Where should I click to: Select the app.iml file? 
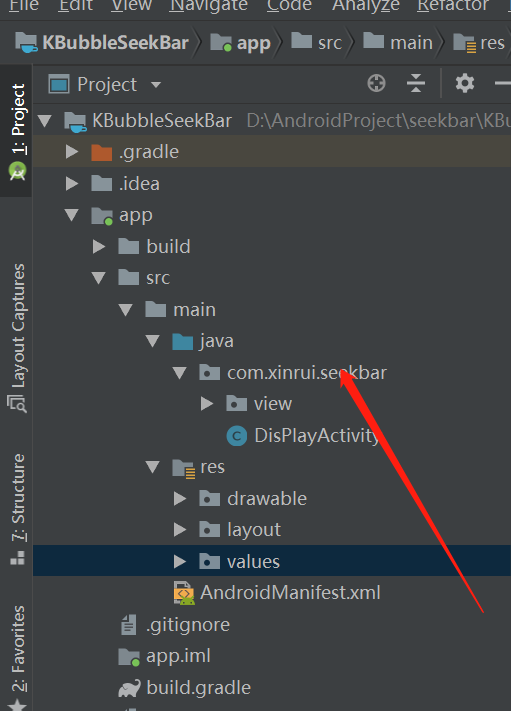pos(164,656)
